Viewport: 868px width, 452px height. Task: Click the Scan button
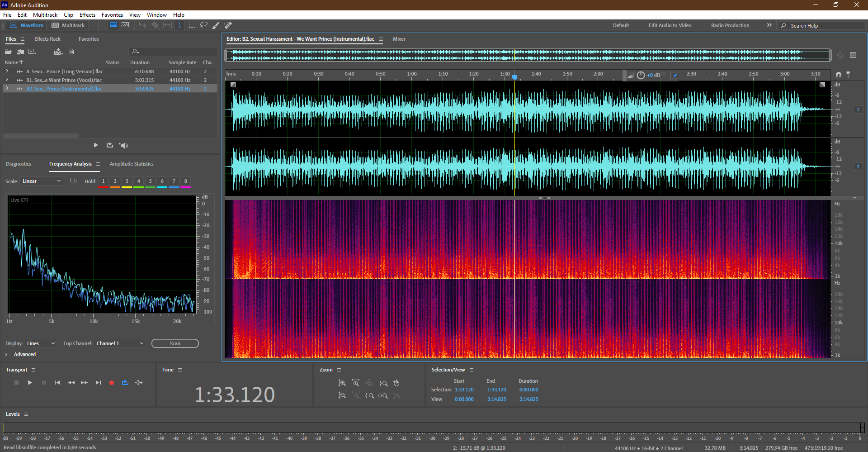pos(175,343)
